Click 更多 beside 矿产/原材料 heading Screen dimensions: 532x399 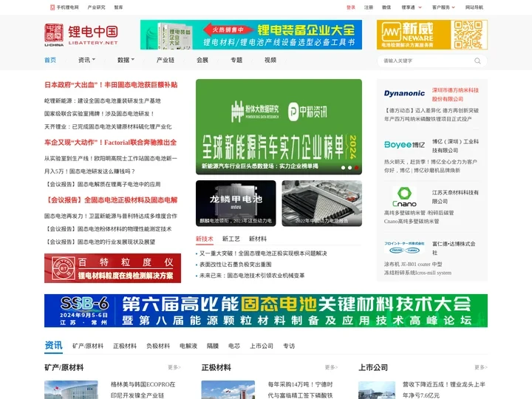coord(174,367)
